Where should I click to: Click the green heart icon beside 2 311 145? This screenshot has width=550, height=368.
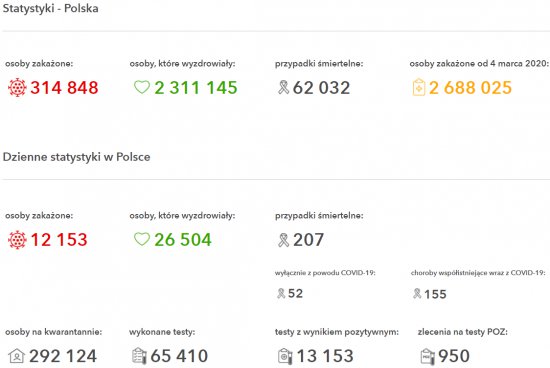(x=142, y=87)
